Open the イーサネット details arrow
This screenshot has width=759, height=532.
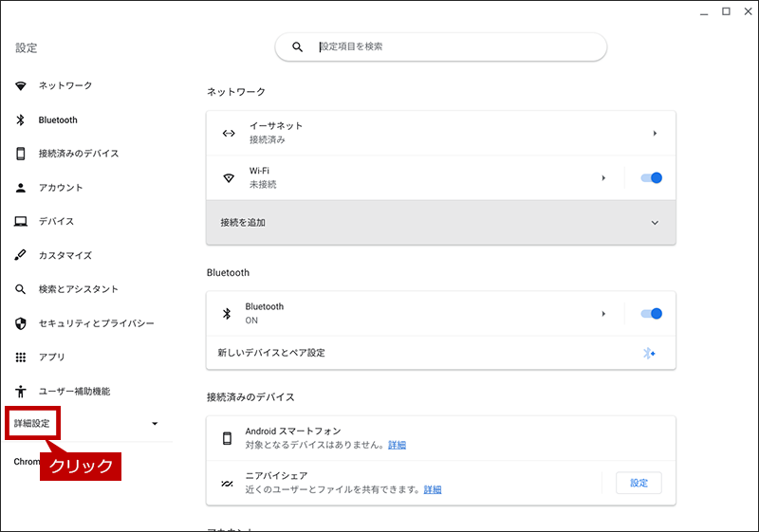[655, 133]
